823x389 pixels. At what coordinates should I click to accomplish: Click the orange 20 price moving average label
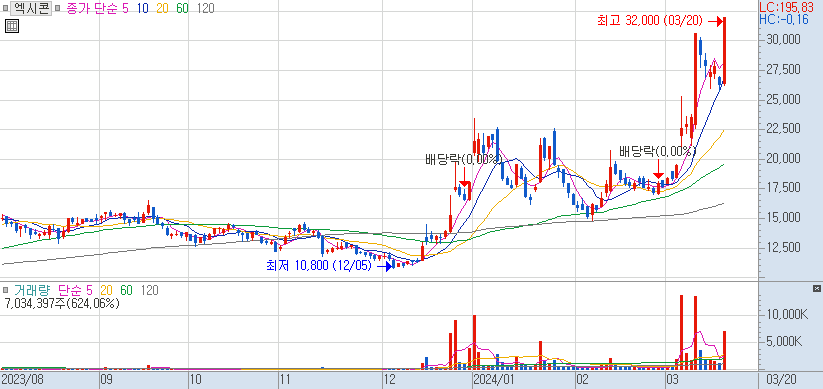[x=162, y=8]
